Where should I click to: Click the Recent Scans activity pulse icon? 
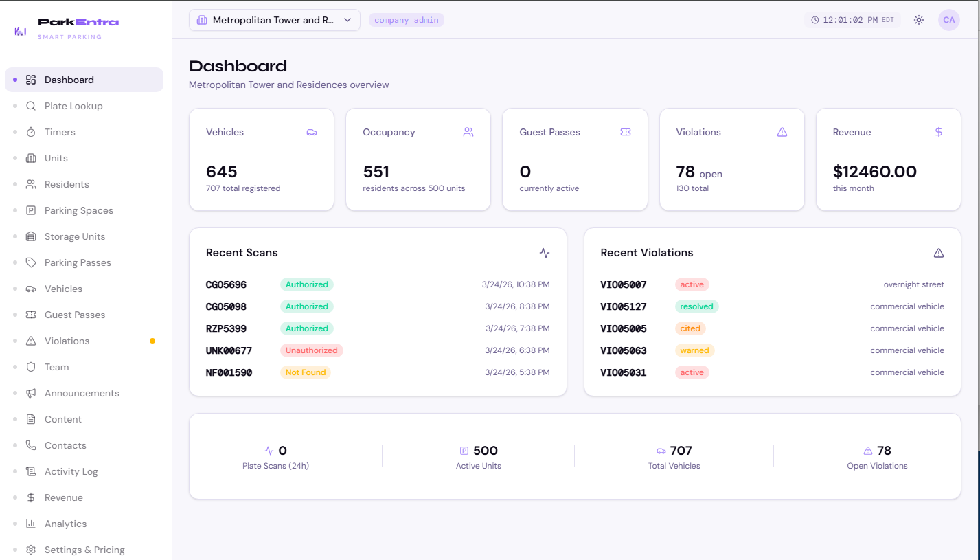545,253
